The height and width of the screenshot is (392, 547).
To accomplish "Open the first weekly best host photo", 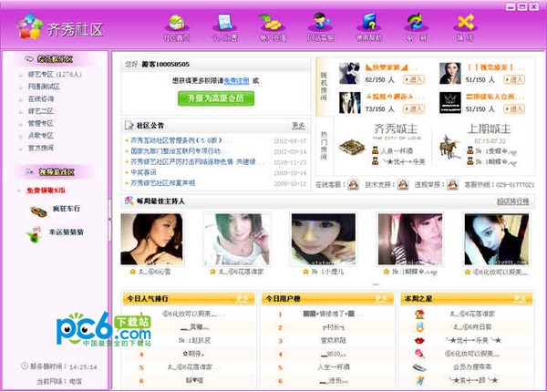I will (151, 239).
